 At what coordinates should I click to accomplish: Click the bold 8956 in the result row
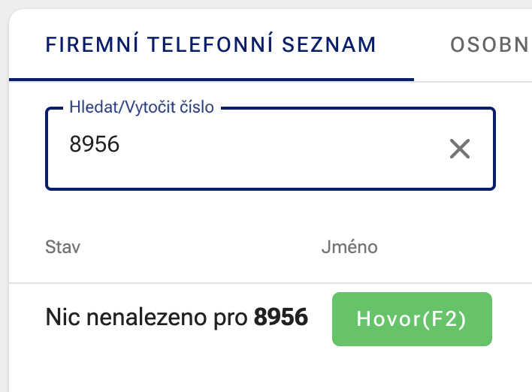tap(281, 318)
